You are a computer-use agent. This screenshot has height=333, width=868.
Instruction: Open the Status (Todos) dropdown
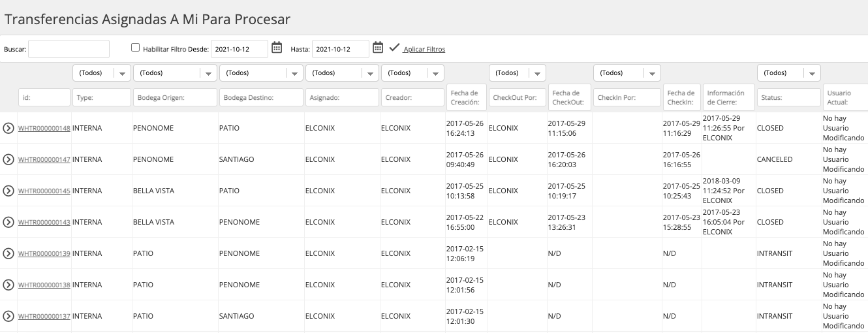(x=789, y=73)
